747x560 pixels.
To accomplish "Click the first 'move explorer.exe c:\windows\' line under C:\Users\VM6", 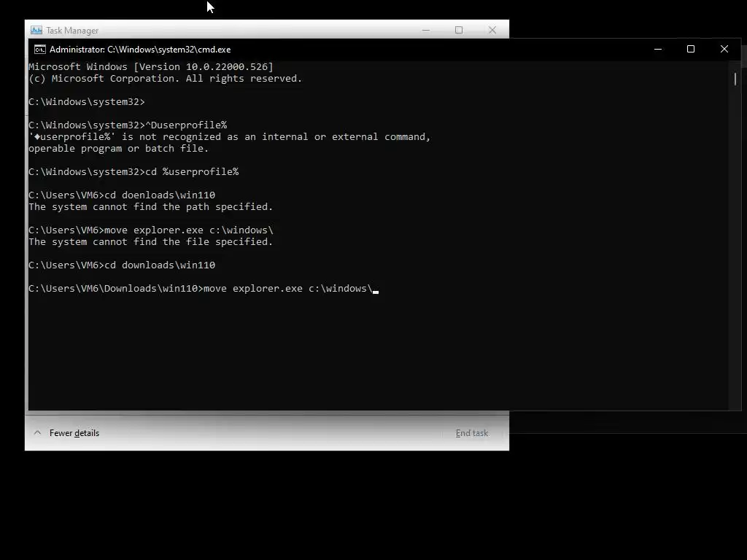I will (151, 230).
